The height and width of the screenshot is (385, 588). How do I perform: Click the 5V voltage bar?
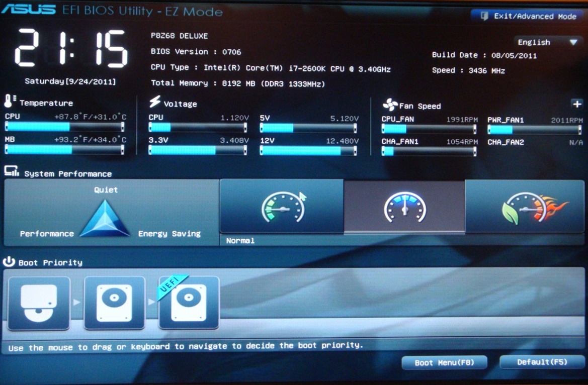click(308, 128)
